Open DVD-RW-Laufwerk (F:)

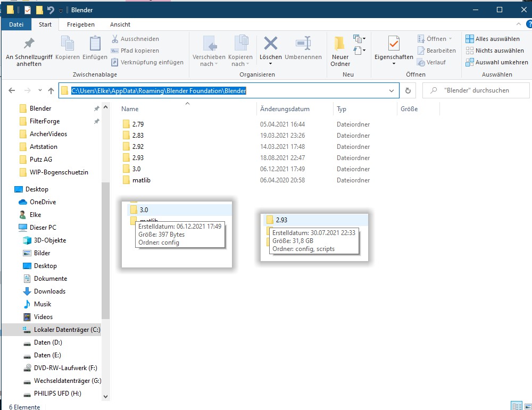coord(65,368)
